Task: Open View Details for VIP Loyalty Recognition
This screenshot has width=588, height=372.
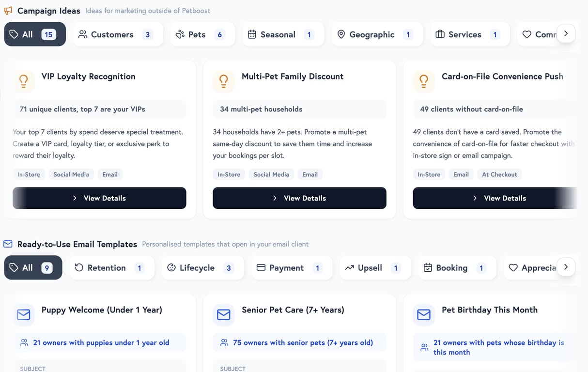Action: click(x=99, y=198)
